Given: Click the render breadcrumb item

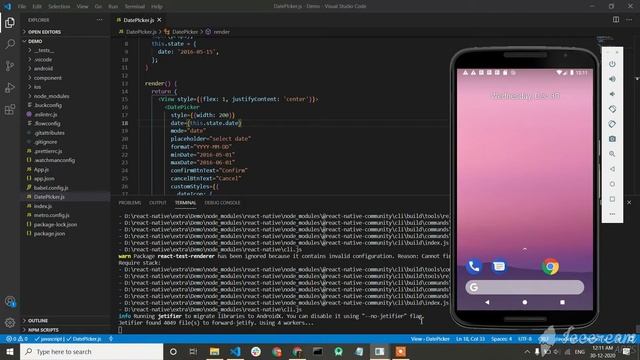Looking at the screenshot, I should point(221,32).
